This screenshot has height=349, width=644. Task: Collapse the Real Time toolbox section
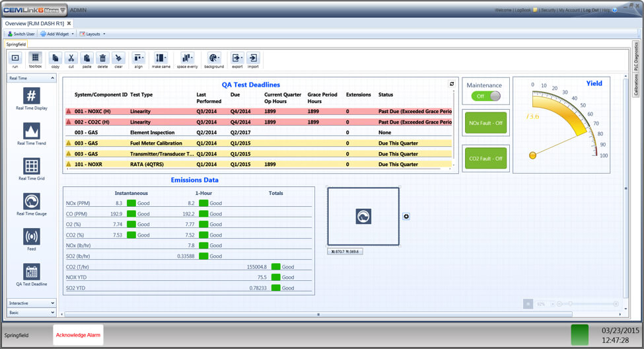pyautogui.click(x=52, y=78)
